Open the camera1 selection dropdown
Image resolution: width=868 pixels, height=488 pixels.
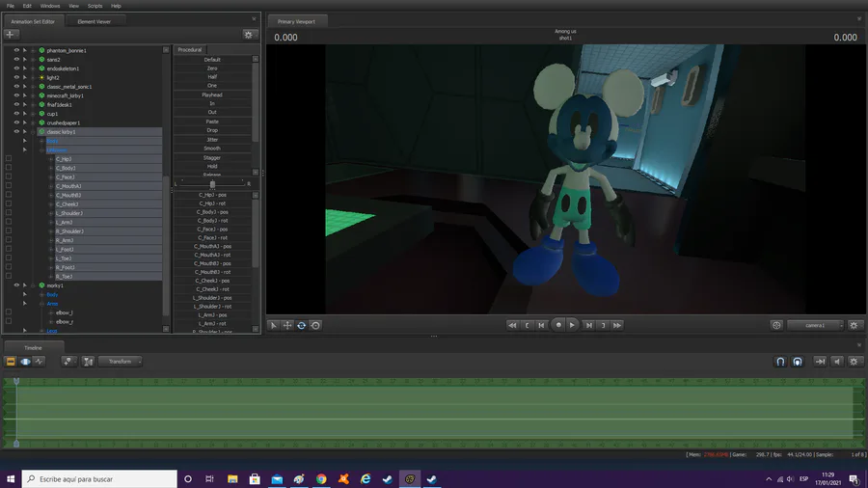[815, 325]
